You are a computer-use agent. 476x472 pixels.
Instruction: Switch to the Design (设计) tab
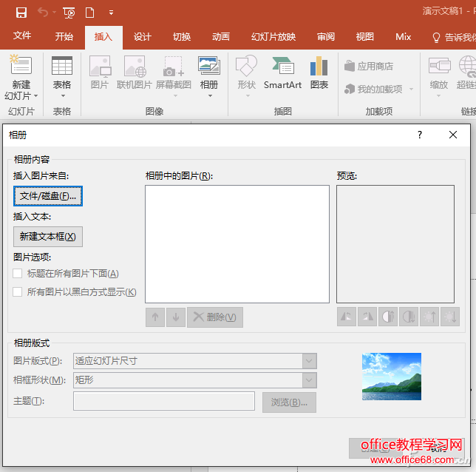coord(143,36)
